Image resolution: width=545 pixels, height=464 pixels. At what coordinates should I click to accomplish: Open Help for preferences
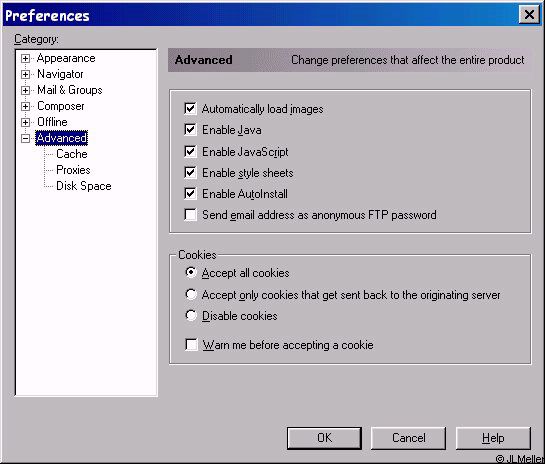493,438
